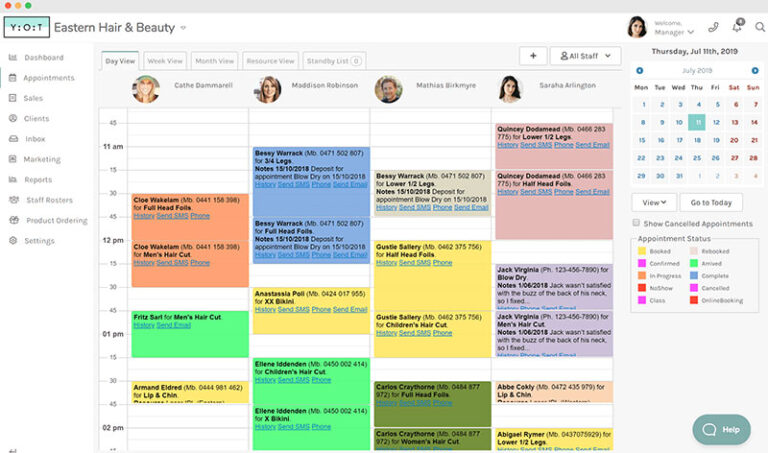Click Send Email for Quincey Dodamead Half Head Foils
This screenshot has width=768, height=453.
(x=593, y=192)
